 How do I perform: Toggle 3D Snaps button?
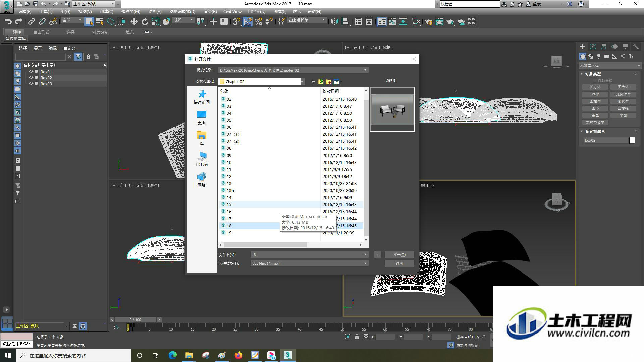click(x=237, y=22)
